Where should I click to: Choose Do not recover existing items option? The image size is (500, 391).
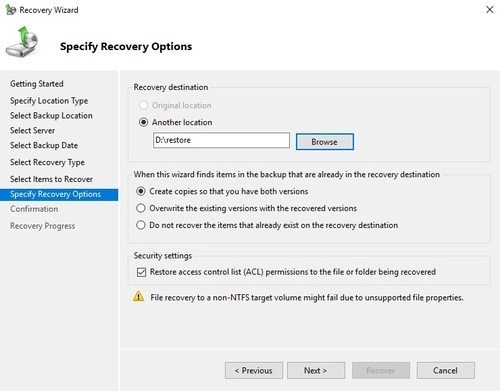tap(141, 225)
